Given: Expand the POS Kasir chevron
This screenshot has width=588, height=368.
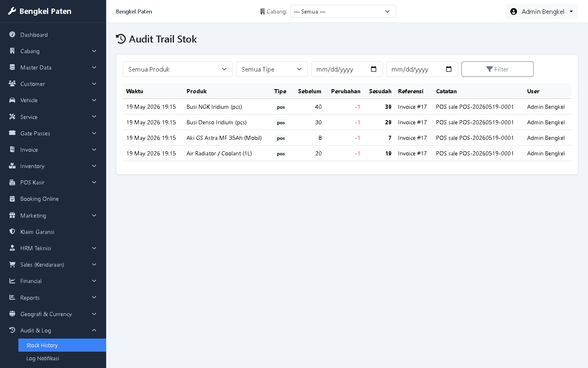Looking at the screenshot, I should (x=94, y=182).
